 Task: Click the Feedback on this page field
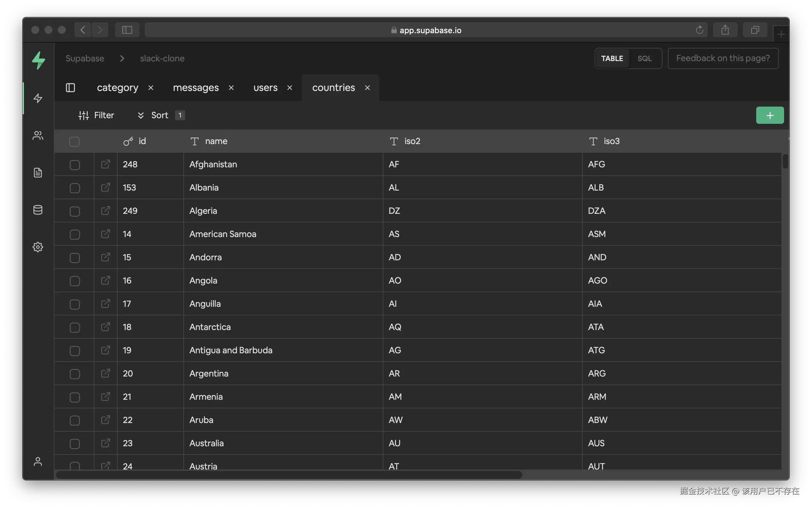coord(723,58)
